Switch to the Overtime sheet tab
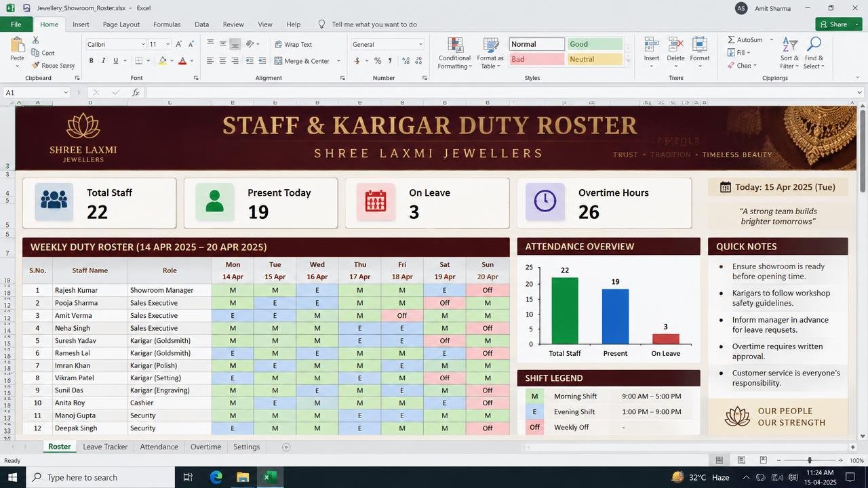This screenshot has width=868, height=488. (x=205, y=447)
